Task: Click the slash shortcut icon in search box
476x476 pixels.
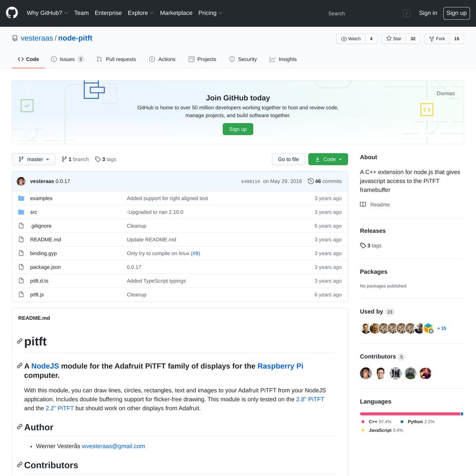Action: point(407,13)
